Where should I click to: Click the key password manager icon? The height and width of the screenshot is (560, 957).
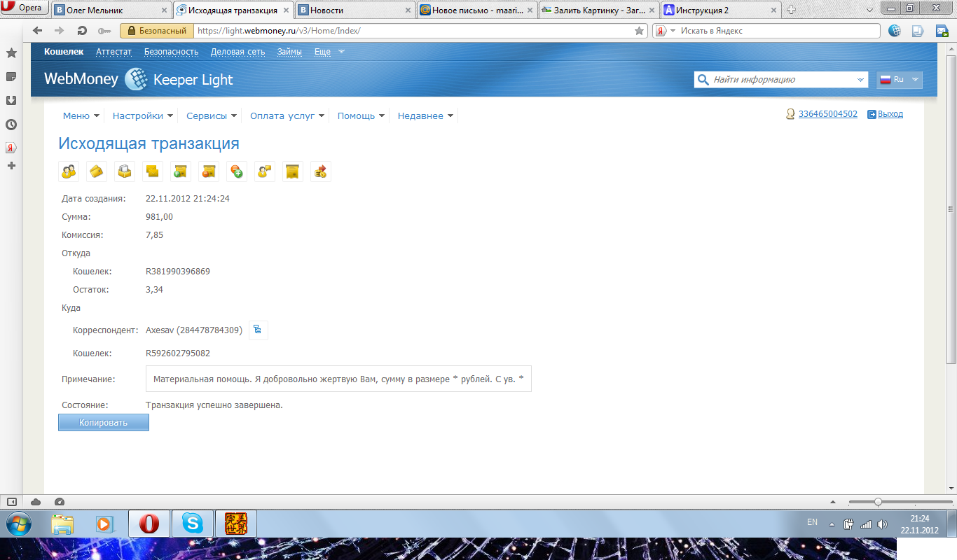pyautogui.click(x=104, y=31)
